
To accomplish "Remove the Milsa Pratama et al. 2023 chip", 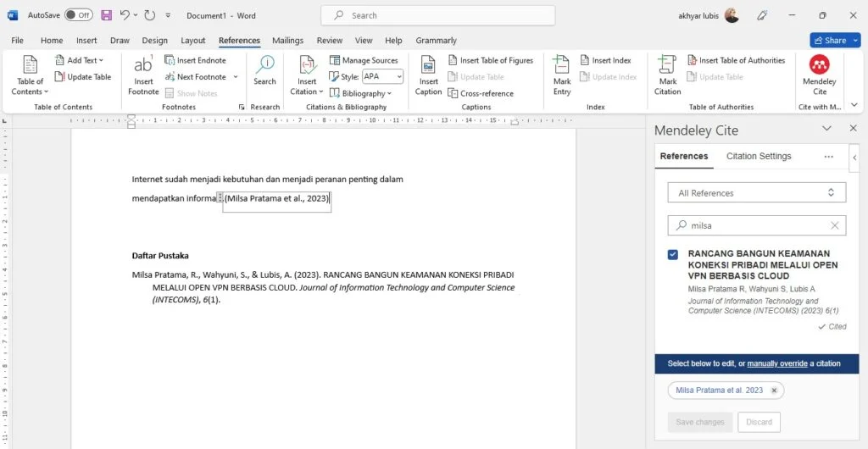I will (774, 391).
